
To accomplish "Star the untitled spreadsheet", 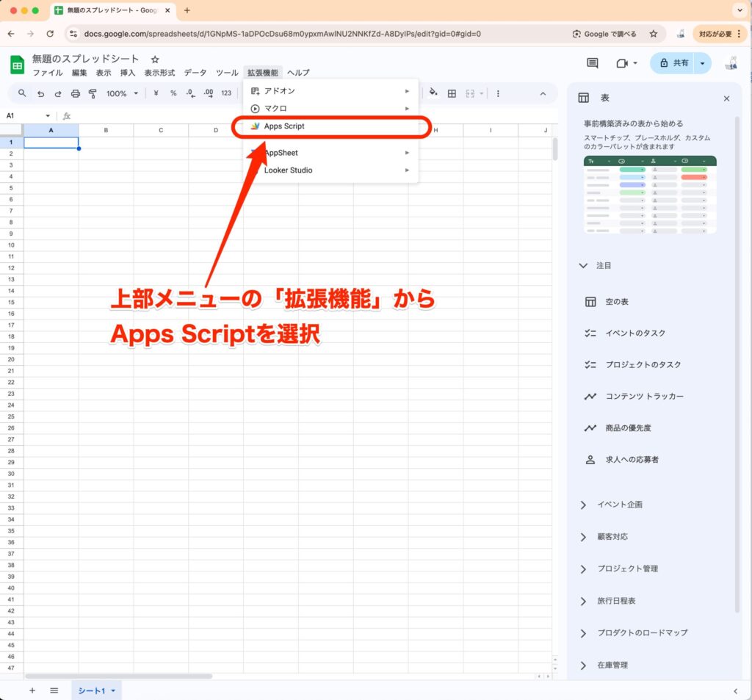I will tap(155, 59).
